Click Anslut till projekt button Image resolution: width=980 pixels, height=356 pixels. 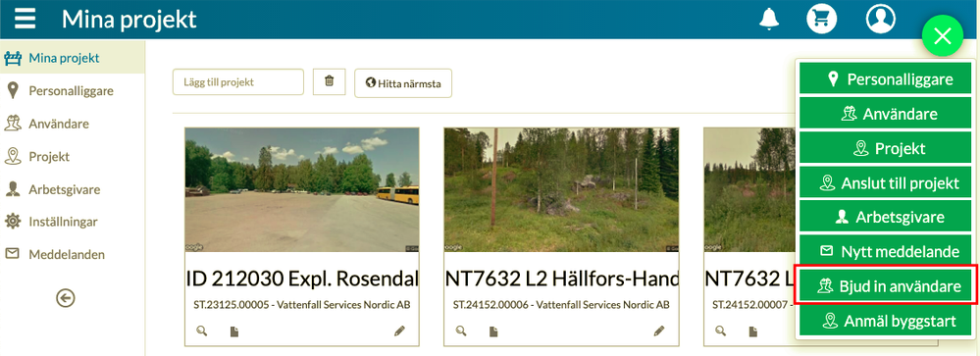pyautogui.click(x=886, y=183)
